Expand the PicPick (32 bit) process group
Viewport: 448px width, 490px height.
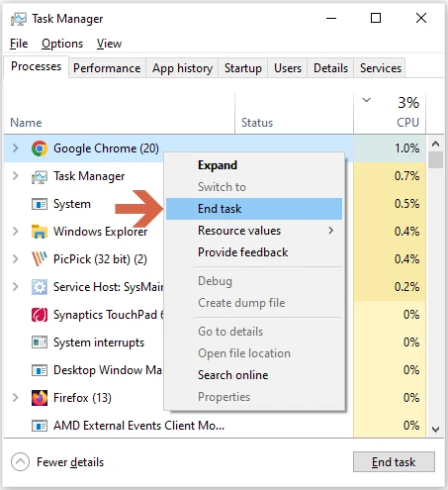[x=15, y=259]
